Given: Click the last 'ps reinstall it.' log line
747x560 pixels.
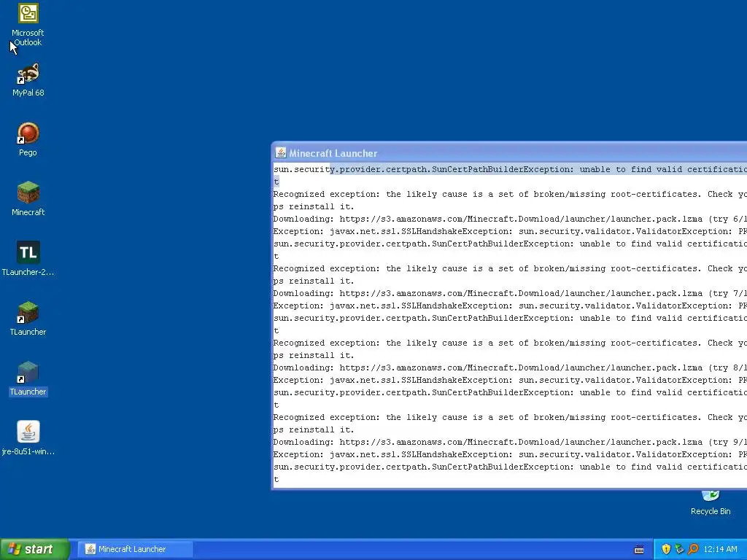Looking at the screenshot, I should 314,429.
